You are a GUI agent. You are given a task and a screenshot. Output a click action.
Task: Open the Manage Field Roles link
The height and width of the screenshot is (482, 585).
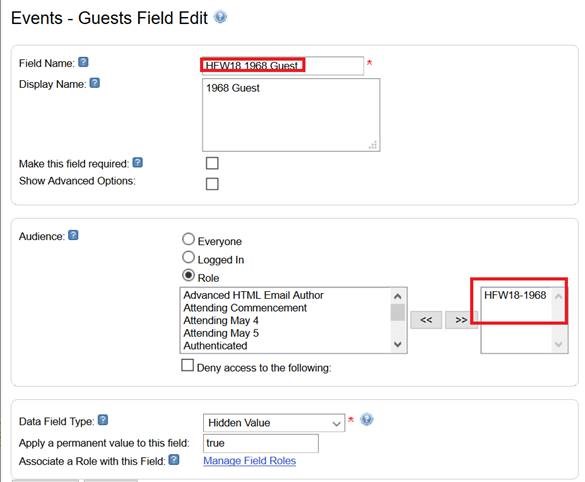[250, 461]
